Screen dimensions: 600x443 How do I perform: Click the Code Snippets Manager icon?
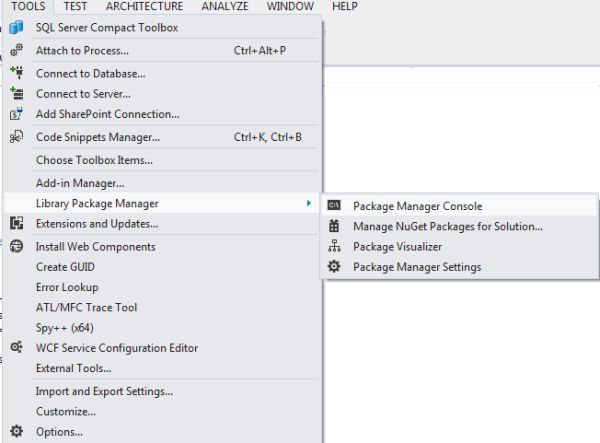click(16, 137)
